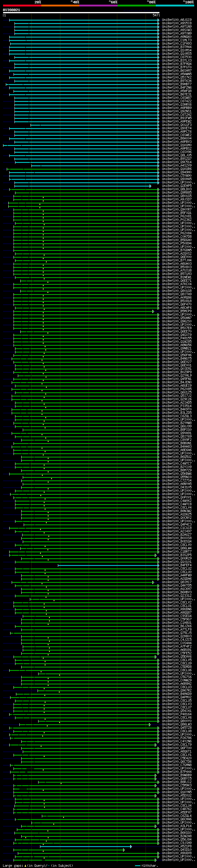Click the cyan alignment bar of Q011F3

click(x=94, y=125)
